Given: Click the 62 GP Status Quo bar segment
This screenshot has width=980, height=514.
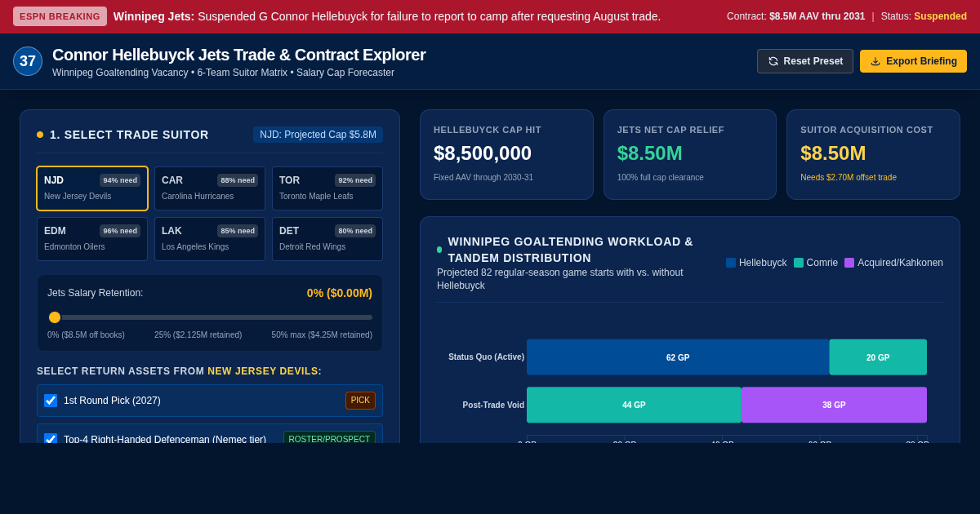Looking at the screenshot, I should pos(678,357).
